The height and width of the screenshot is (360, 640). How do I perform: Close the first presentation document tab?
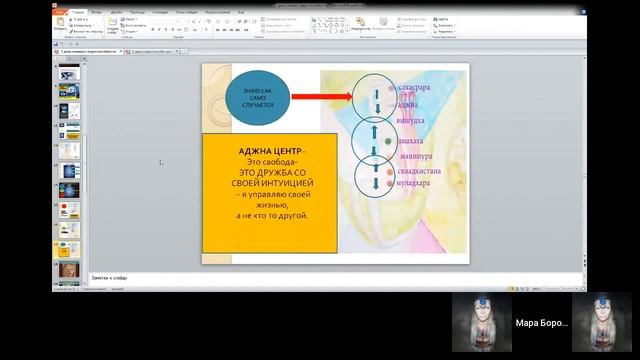(x=120, y=51)
